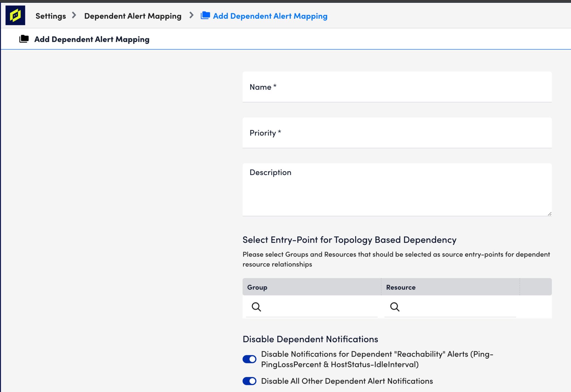Click the folder icon next to the page title
This screenshot has width=571, height=392.
pos(25,39)
